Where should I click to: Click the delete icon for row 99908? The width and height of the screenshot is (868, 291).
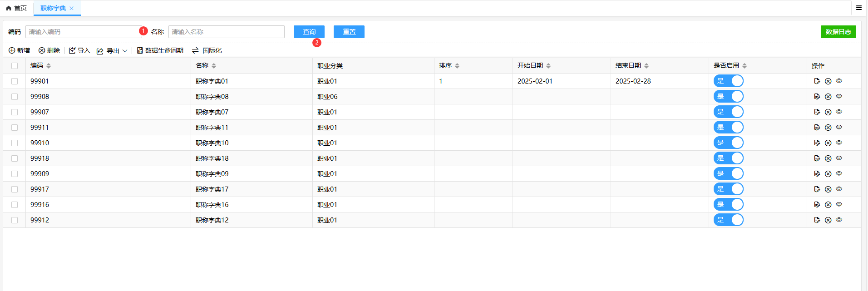pos(828,97)
